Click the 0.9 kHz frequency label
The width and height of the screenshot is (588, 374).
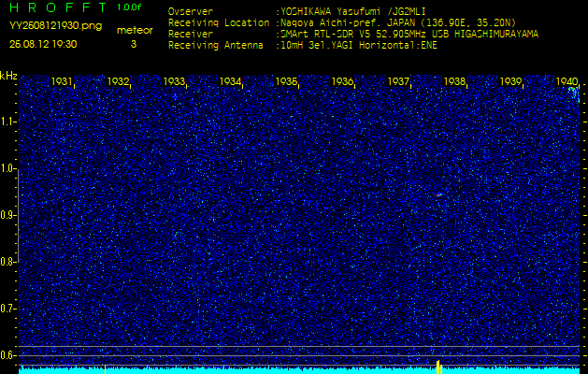coord(7,215)
